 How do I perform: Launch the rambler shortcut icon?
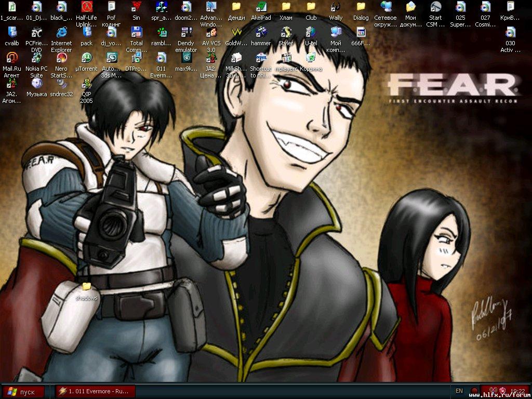[x=162, y=32]
